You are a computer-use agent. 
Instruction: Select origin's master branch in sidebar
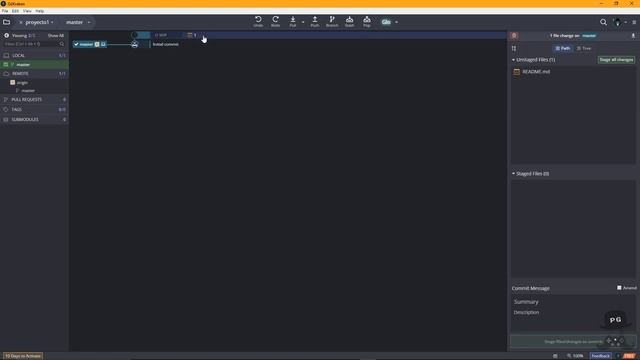[x=34, y=91]
